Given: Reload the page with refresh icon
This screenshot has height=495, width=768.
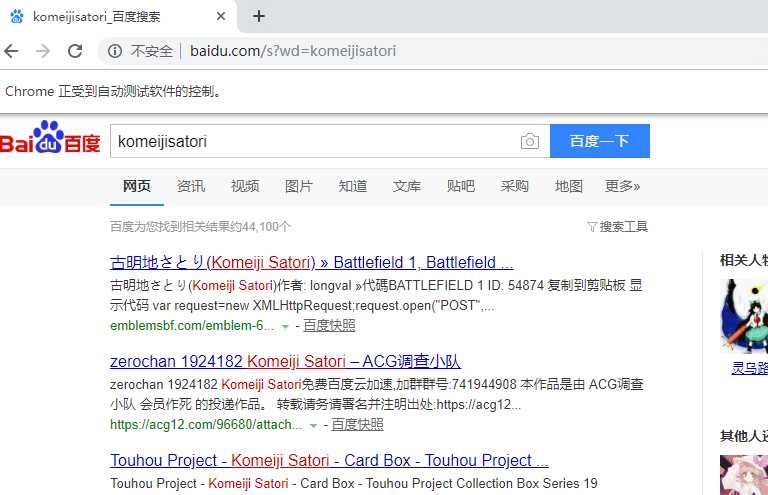Looking at the screenshot, I should click(75, 51).
